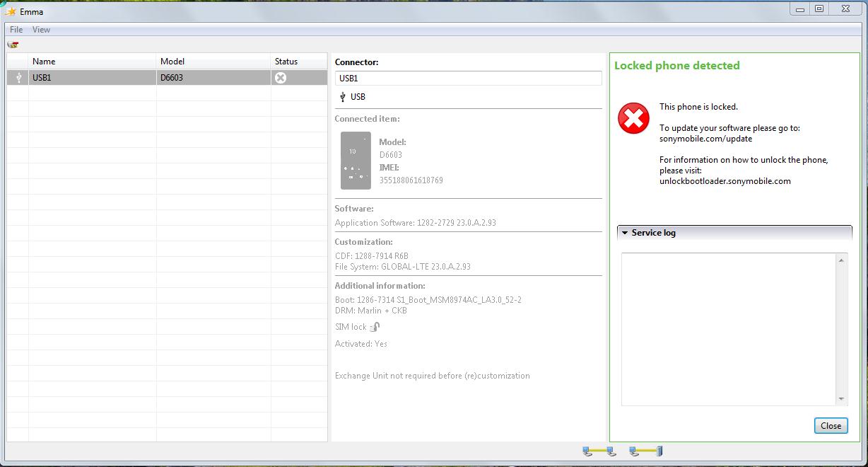Screen dimensions: 868x467
Task: Click the red error icon in the locked phone panel
Action: (x=633, y=119)
